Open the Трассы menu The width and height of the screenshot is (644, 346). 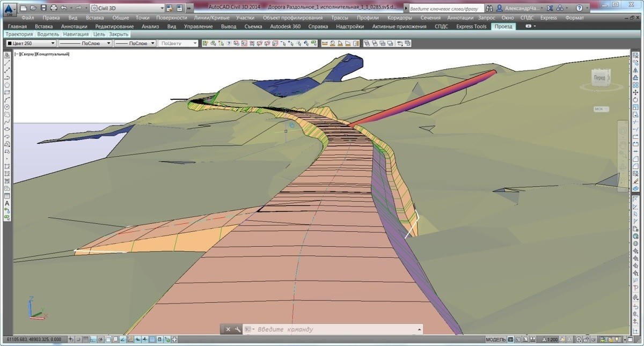339,18
